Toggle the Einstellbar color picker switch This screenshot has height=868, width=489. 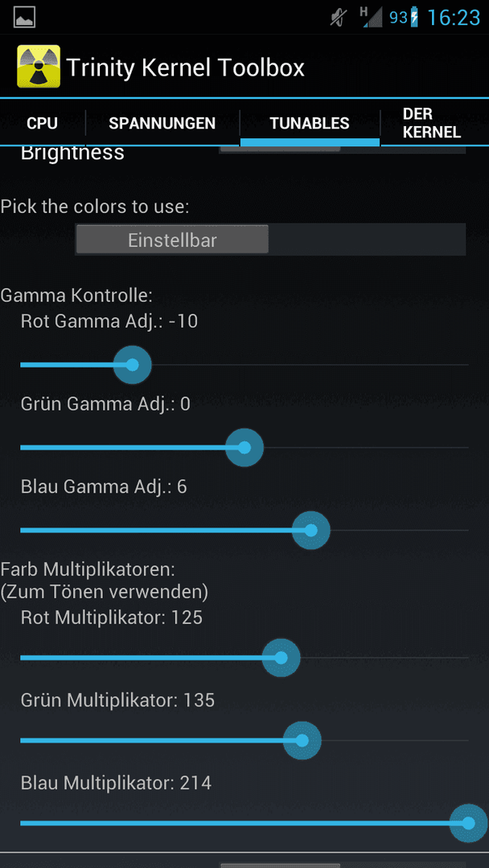270,240
